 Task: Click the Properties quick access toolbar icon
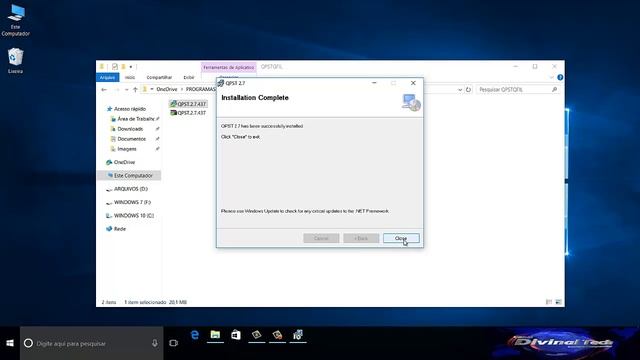point(115,67)
